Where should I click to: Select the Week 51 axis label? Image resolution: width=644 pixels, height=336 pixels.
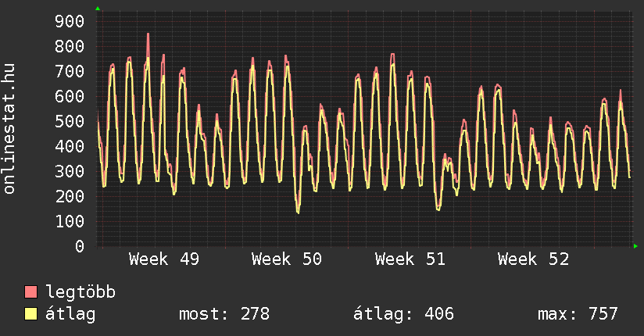(x=410, y=259)
